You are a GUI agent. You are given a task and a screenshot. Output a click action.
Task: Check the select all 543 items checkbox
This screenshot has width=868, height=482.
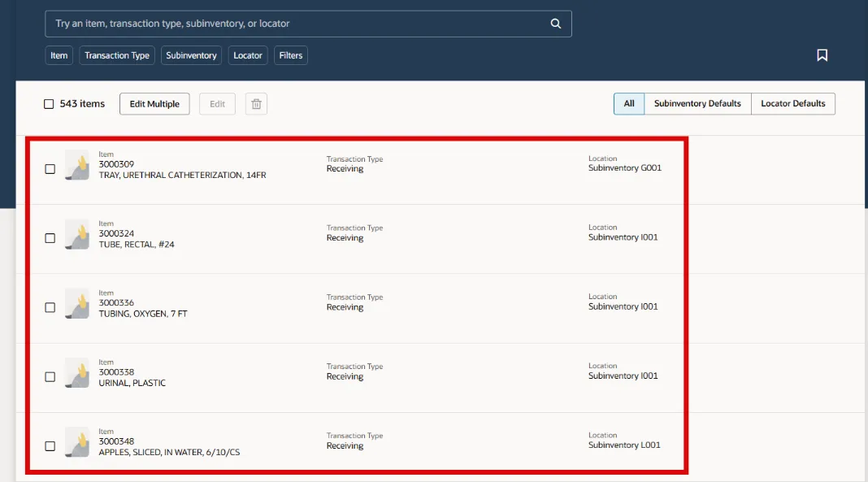pos(49,104)
